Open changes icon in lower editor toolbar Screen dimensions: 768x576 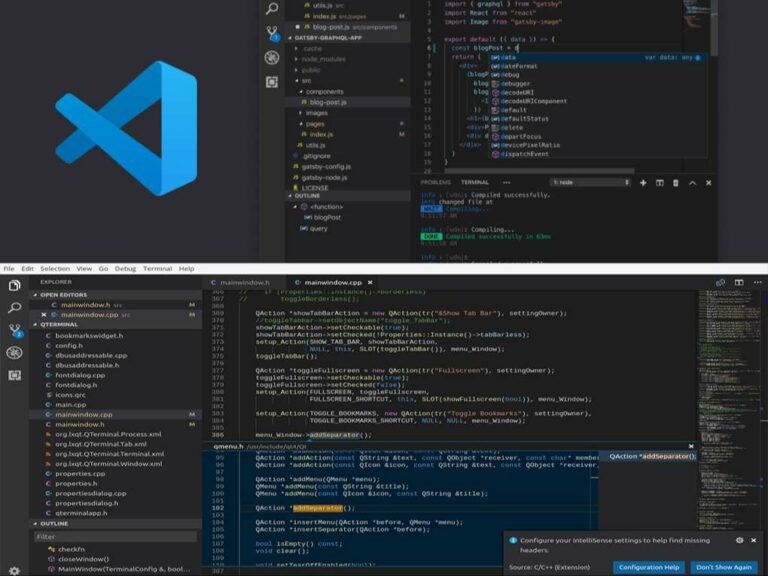[720, 283]
